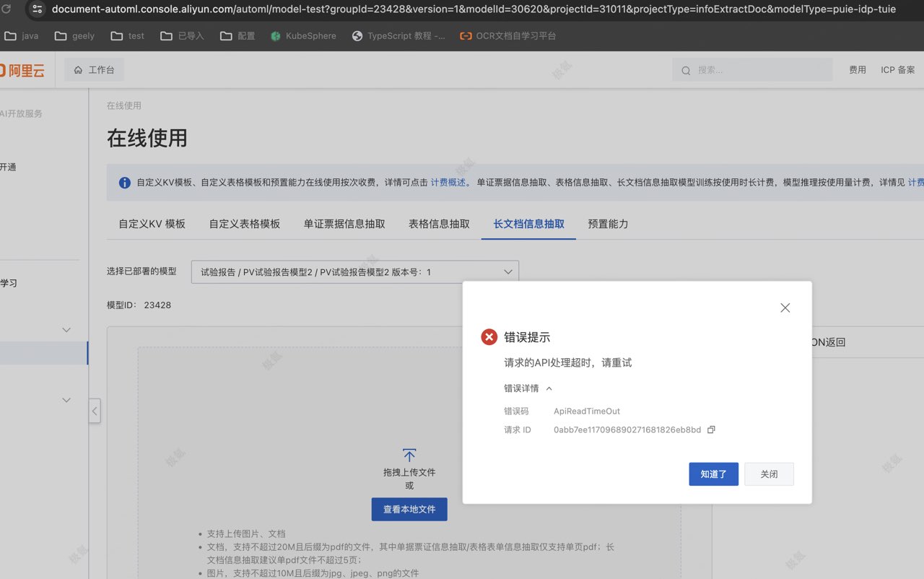Click the request ID value text

point(627,430)
